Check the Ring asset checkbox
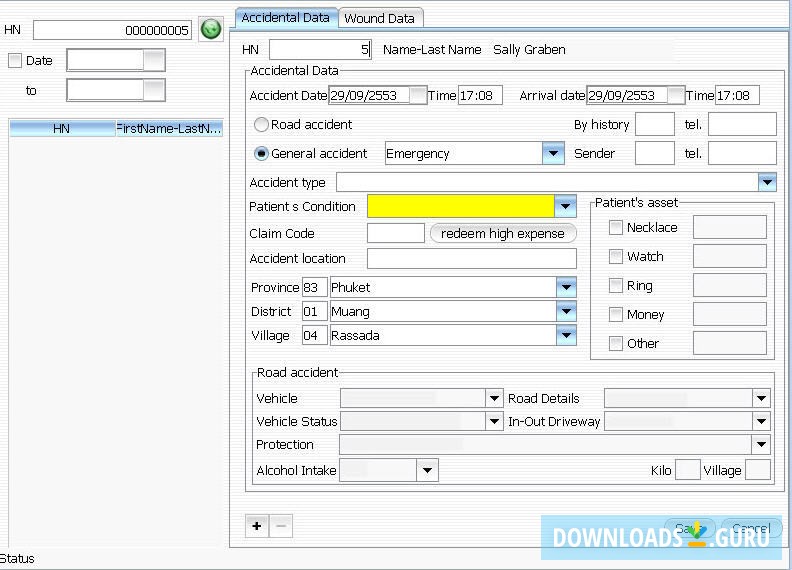This screenshot has height=570, width=792. click(x=615, y=286)
